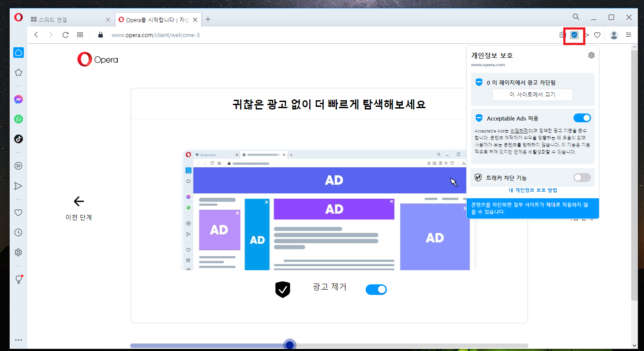Open WhatsApp in the sidebar

[19, 119]
